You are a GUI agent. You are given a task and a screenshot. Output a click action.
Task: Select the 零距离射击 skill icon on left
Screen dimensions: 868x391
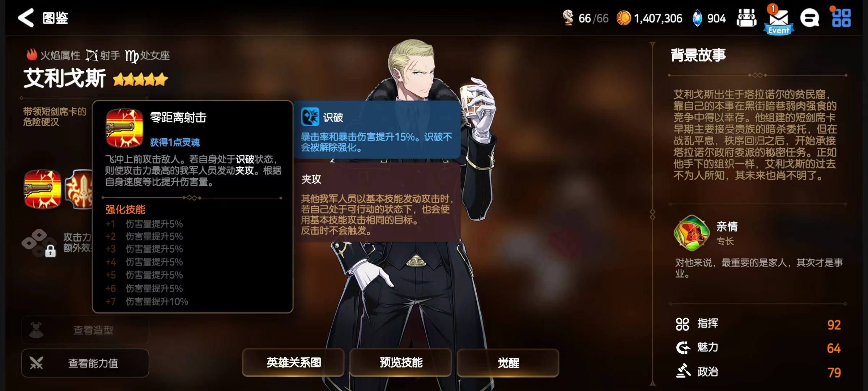pos(42,189)
